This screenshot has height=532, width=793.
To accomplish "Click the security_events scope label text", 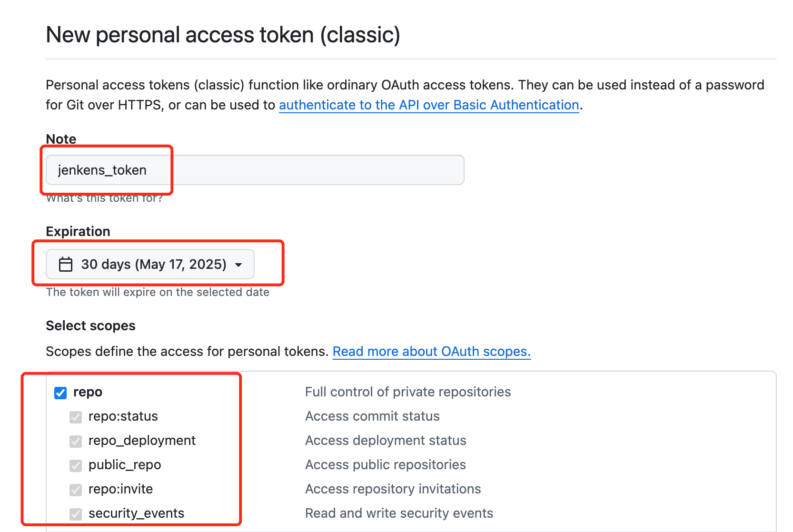I will pos(136,513).
